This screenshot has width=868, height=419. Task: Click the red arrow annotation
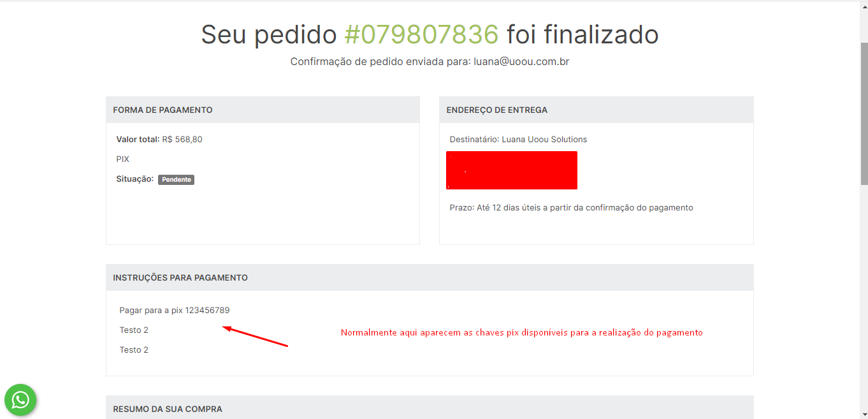click(255, 336)
